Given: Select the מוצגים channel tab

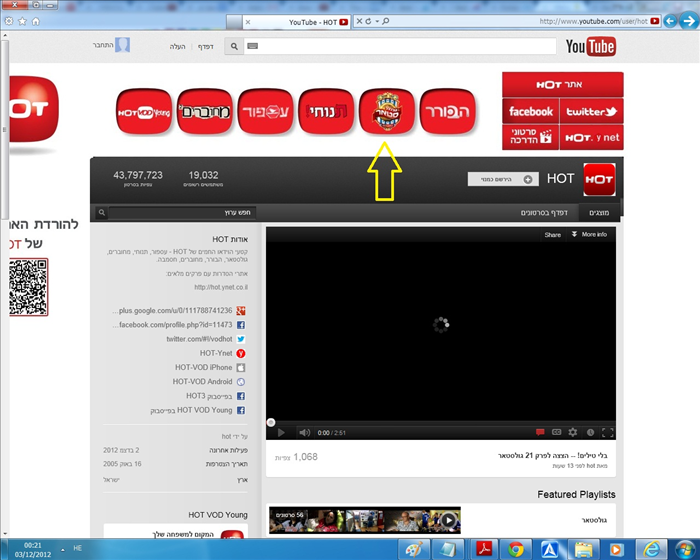Looking at the screenshot, I should coord(599,213).
